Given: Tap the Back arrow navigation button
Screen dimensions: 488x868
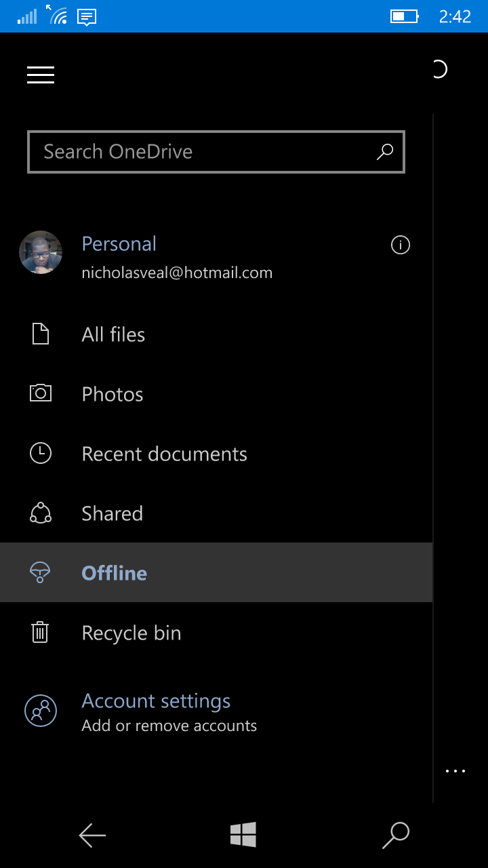Looking at the screenshot, I should tap(92, 835).
